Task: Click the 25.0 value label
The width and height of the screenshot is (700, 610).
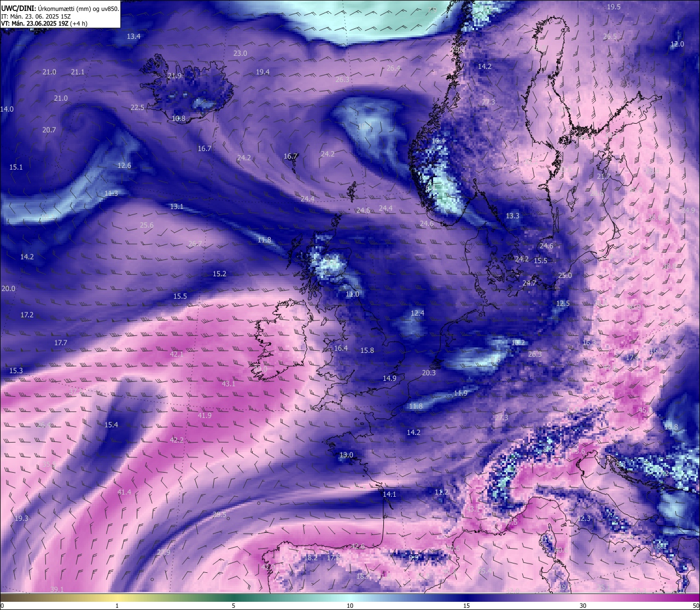Action: pyautogui.click(x=565, y=275)
